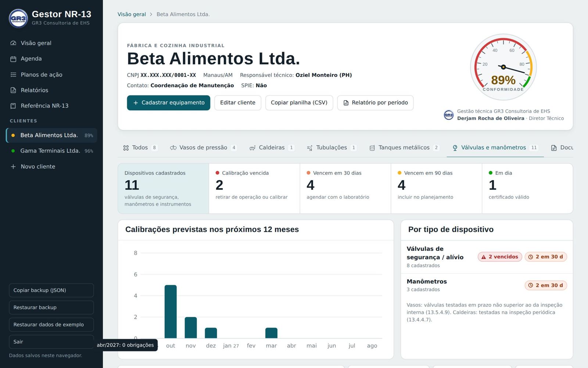Filter by the Vencem em 90 dias card
The image size is (588, 368).
(x=437, y=188)
